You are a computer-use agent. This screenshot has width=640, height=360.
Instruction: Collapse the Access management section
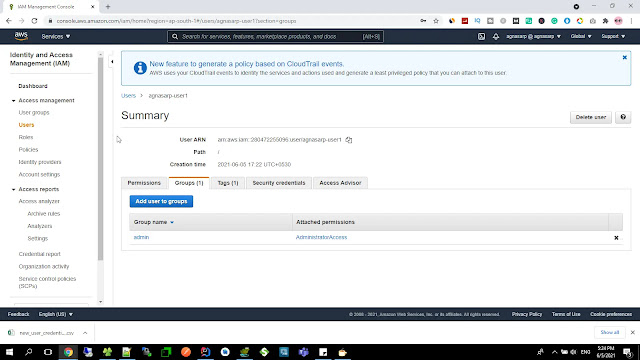coord(13,100)
